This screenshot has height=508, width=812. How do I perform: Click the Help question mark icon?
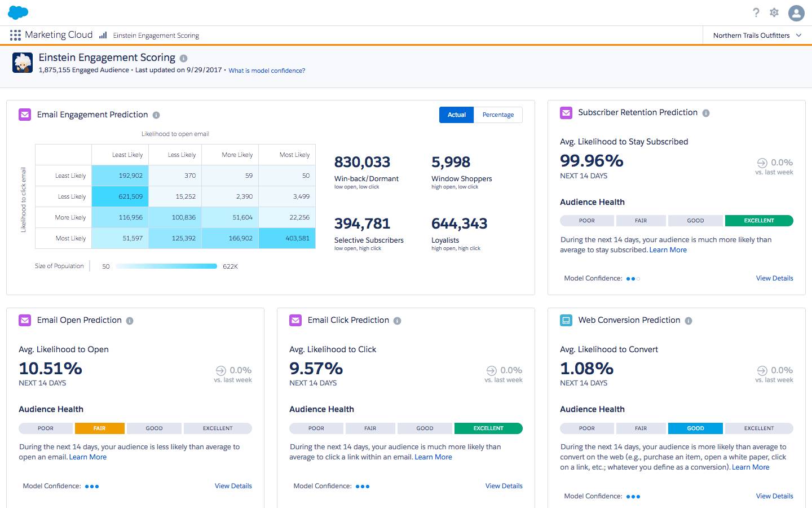[756, 12]
